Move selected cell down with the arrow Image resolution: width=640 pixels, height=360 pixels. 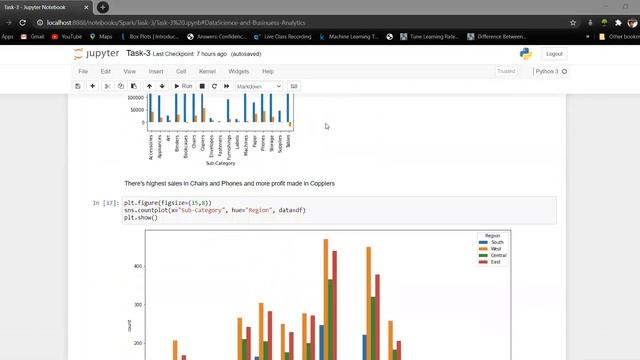click(162, 86)
